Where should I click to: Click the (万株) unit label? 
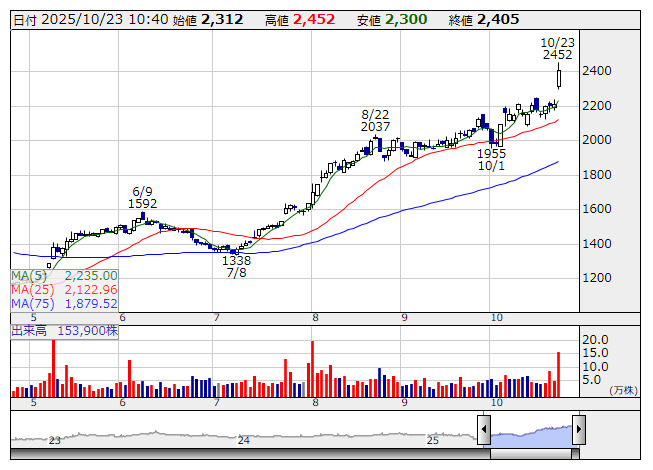pos(623,390)
